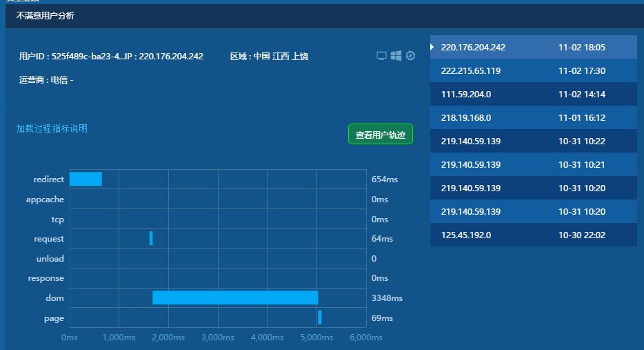This screenshot has width=644, height=350.
Task: Click the 不满意用户分析 panel title
Action: [46, 16]
